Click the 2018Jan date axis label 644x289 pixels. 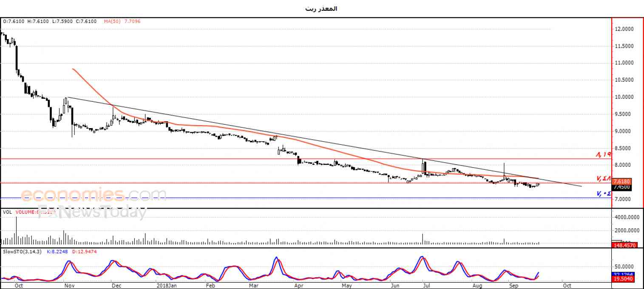[167, 285]
